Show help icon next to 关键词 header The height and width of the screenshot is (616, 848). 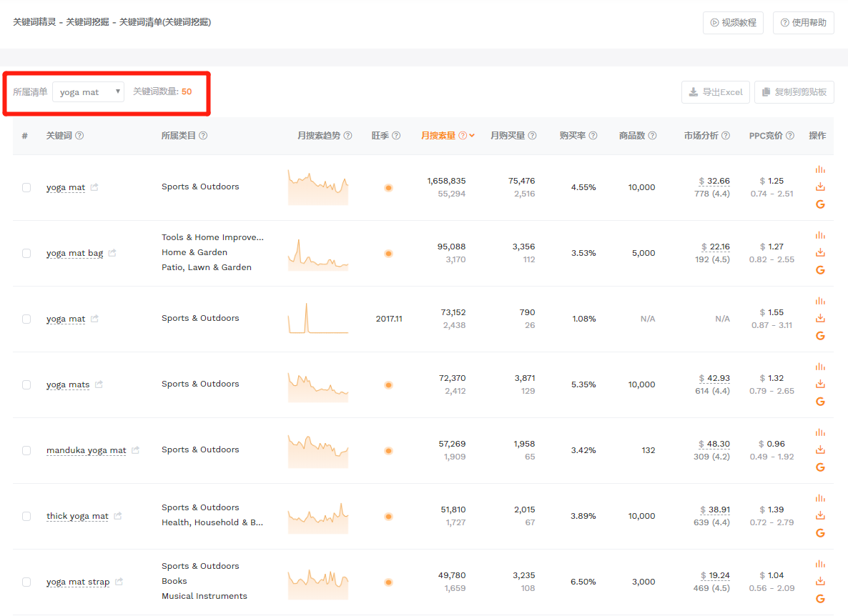tap(79, 136)
